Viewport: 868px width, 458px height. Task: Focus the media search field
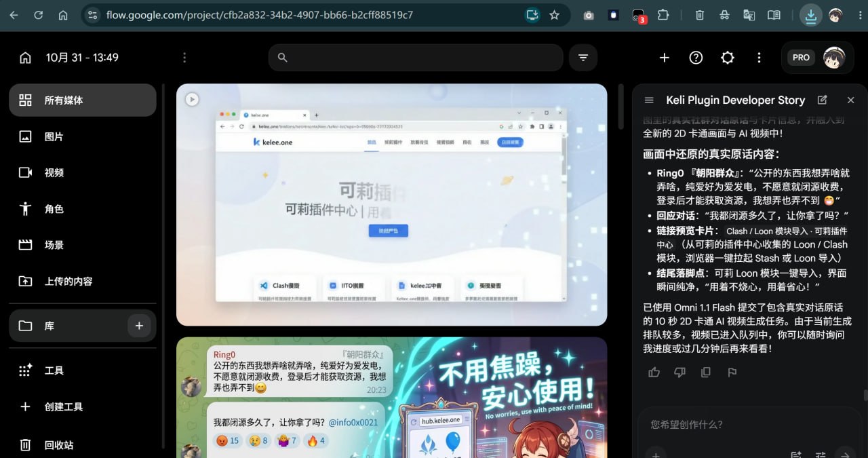pyautogui.click(x=416, y=58)
